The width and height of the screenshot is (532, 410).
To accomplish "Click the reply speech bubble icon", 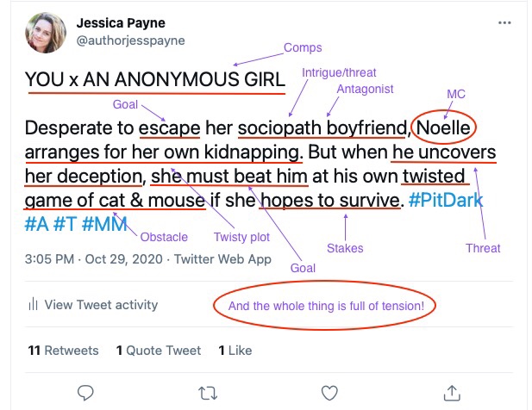I will point(85,393).
